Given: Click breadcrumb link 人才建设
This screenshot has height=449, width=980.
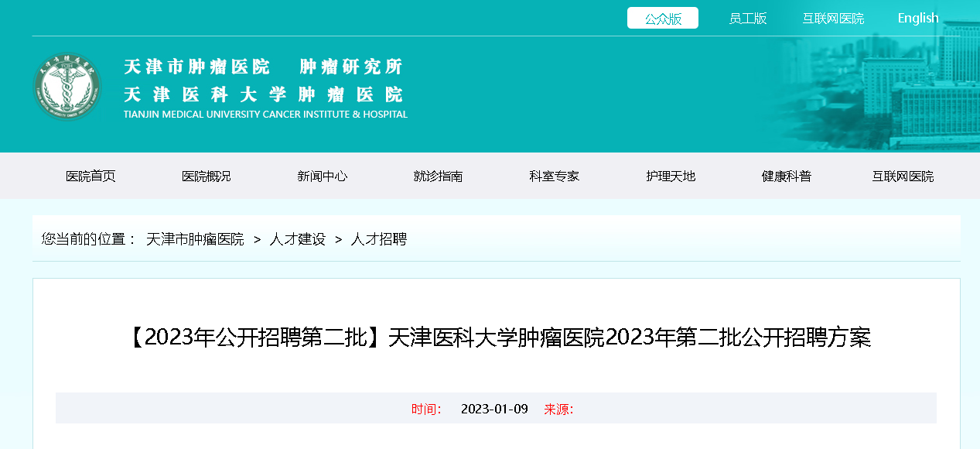Looking at the screenshot, I should pyautogui.click(x=298, y=239).
